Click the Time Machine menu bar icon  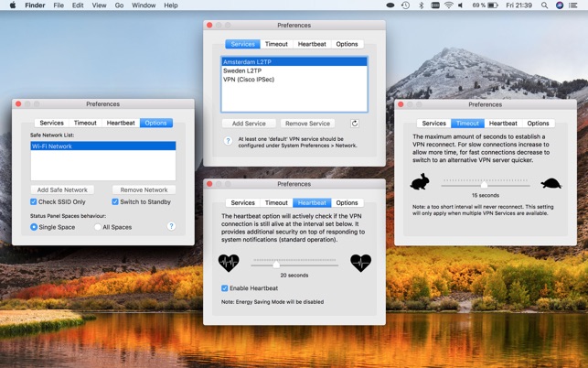[405, 5]
